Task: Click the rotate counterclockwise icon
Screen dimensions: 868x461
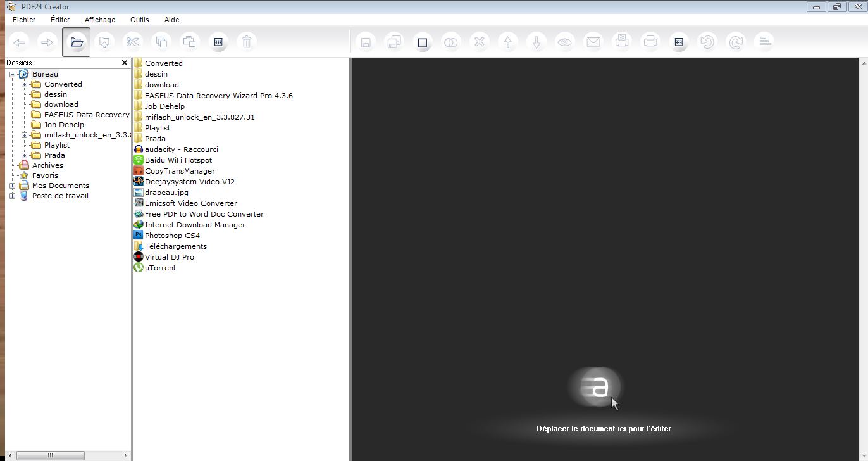Action: point(707,42)
